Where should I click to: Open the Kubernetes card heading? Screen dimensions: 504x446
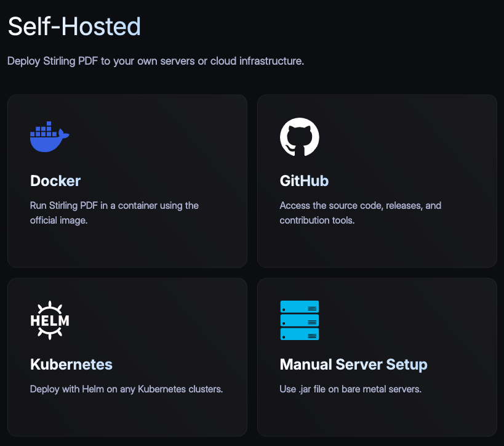71,364
